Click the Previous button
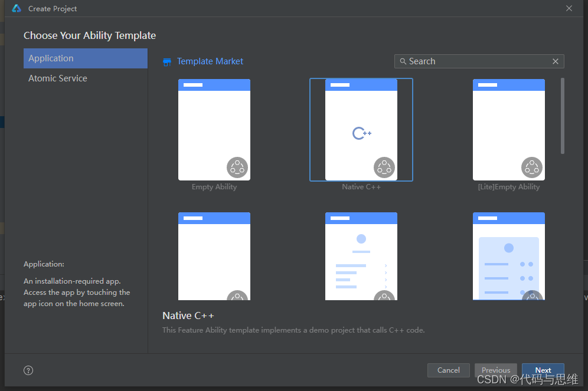 pyautogui.click(x=496, y=370)
